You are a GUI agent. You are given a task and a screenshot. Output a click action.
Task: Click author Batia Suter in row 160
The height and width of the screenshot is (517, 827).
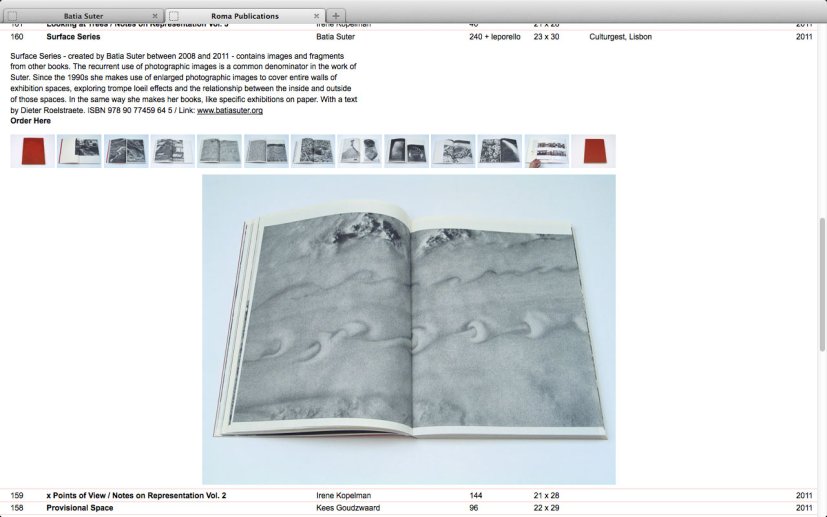[335, 37]
